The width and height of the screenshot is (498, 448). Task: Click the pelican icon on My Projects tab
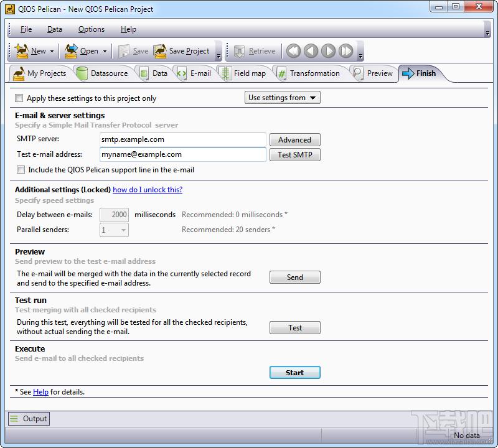[19, 73]
